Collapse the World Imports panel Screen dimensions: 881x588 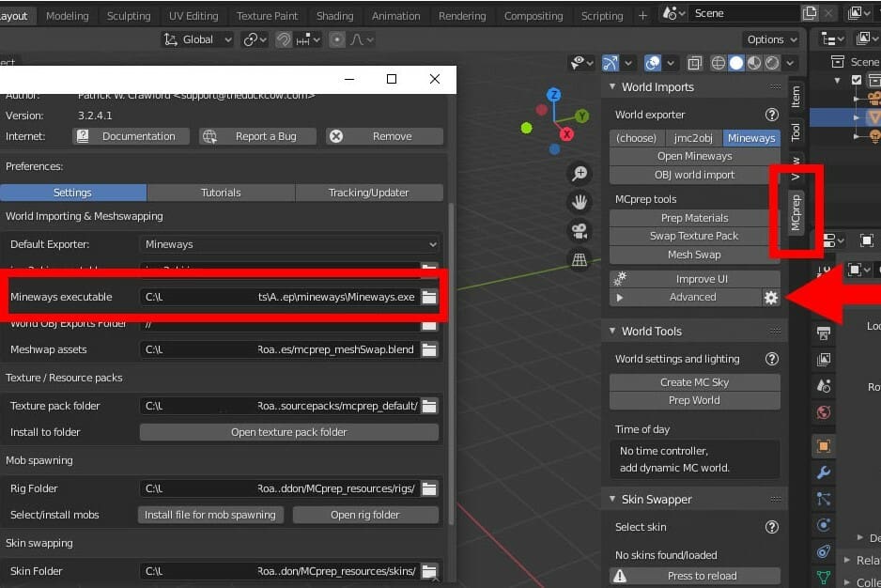(613, 86)
